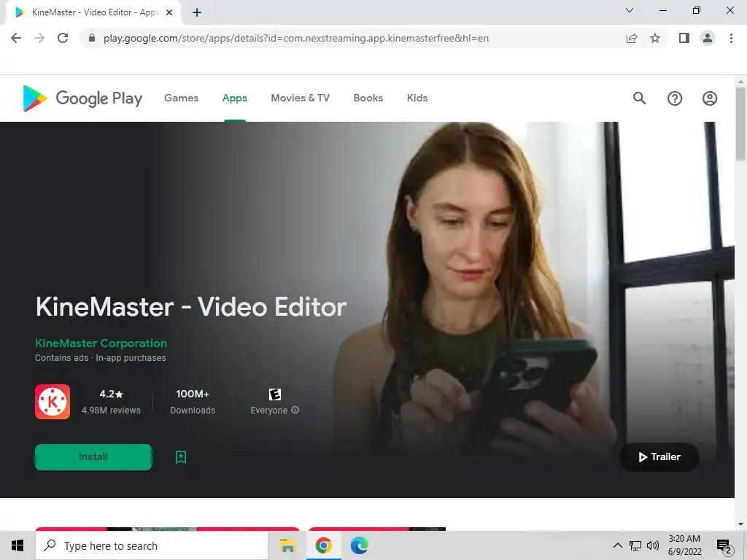The image size is (747, 560).
Task: Bookmark this tab star icon
Action: tap(655, 38)
